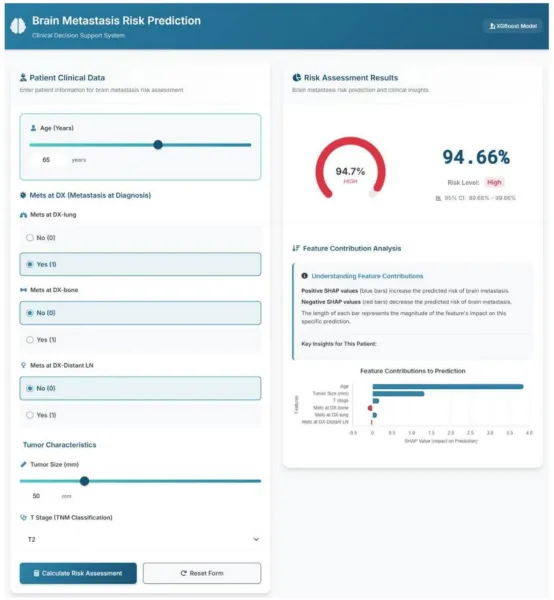Click the info icon beside Understanding Feature Contributions
Viewport: 554px width, 600px height.
pos(305,276)
